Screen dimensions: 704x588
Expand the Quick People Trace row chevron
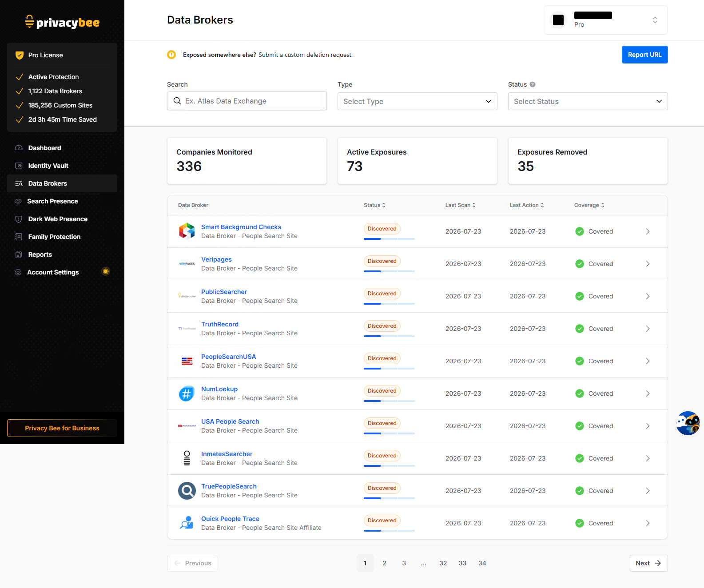tap(648, 523)
